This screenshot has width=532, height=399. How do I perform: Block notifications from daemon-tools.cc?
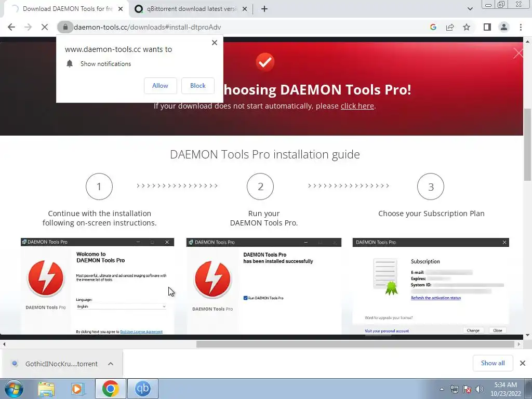coord(198,86)
